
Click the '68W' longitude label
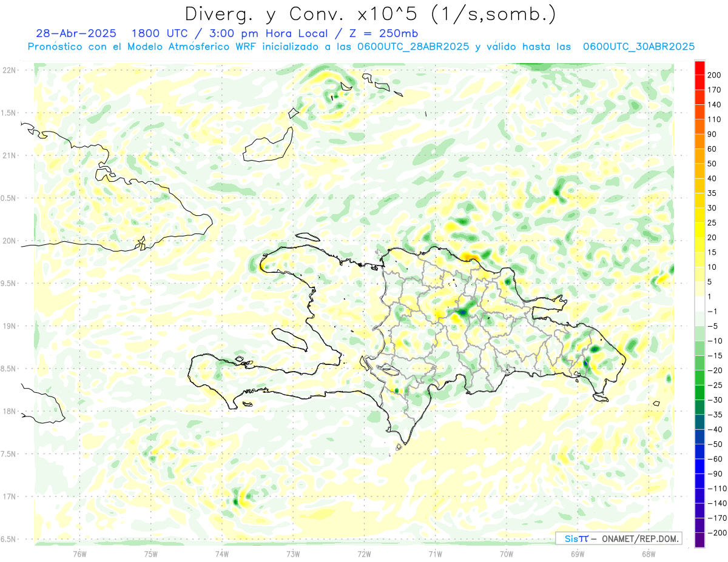(649, 554)
